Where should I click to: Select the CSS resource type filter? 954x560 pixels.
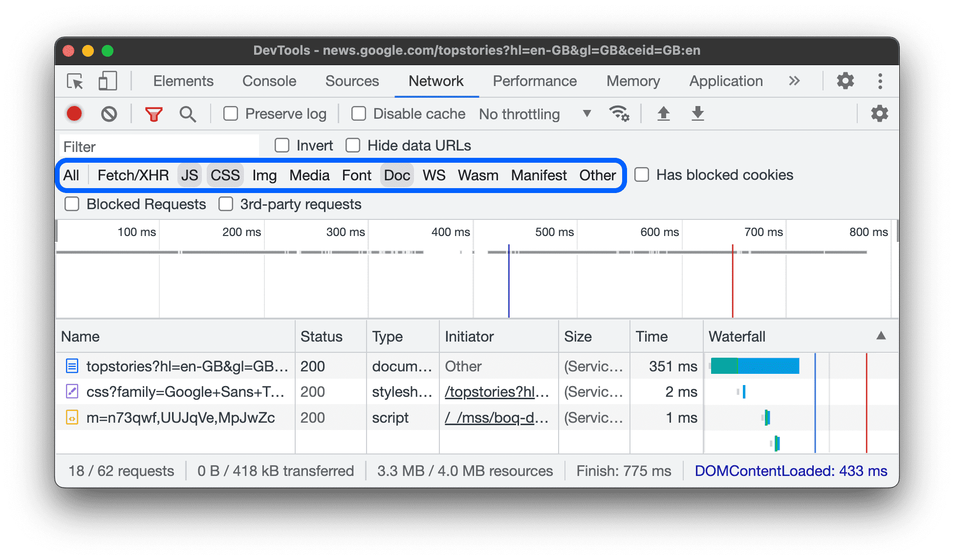pyautogui.click(x=226, y=175)
